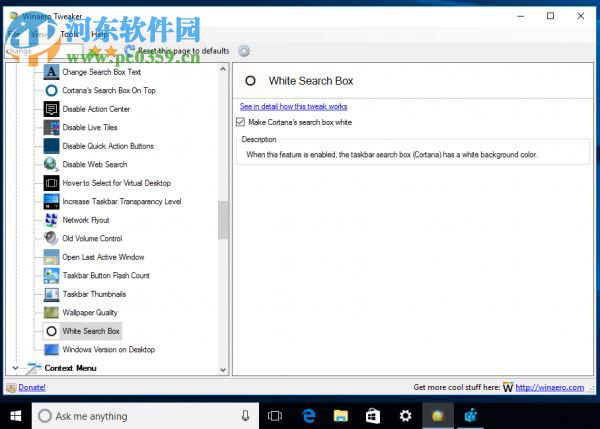The height and width of the screenshot is (429, 600).
Task: Toggle Make Cortana's search box white checkbox
Action: point(240,122)
